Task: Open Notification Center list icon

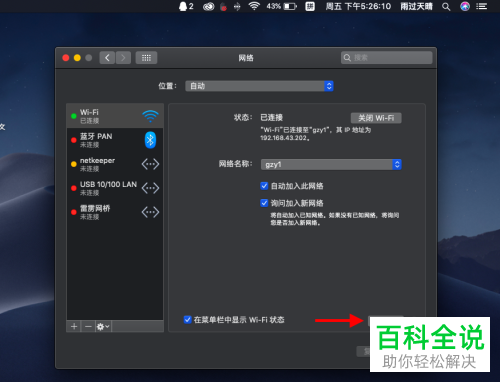Action: (x=481, y=6)
